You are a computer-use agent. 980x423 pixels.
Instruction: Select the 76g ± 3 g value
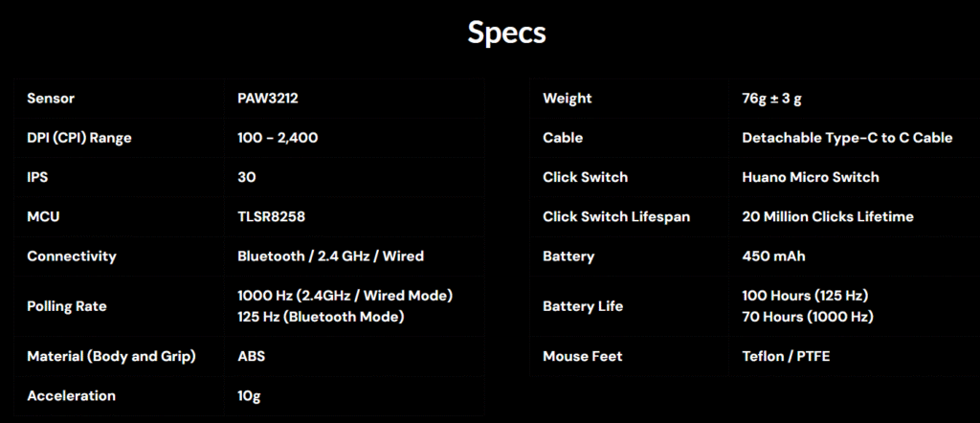[x=782, y=98]
